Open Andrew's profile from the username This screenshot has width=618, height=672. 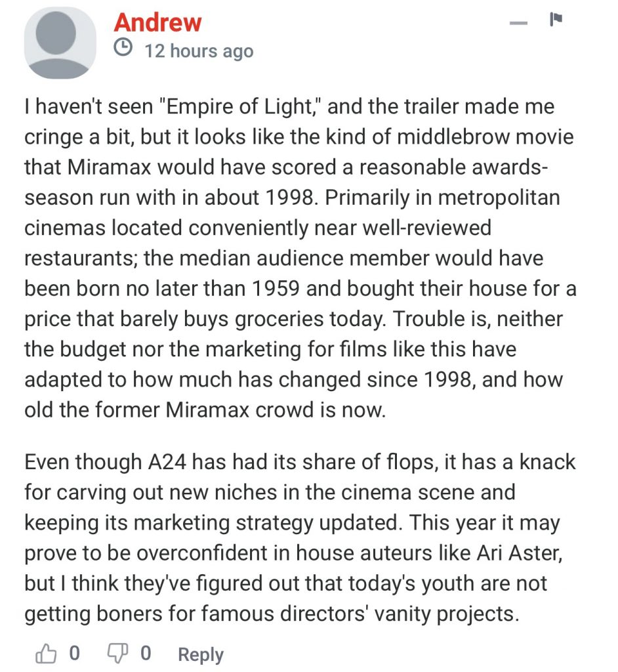(x=157, y=22)
